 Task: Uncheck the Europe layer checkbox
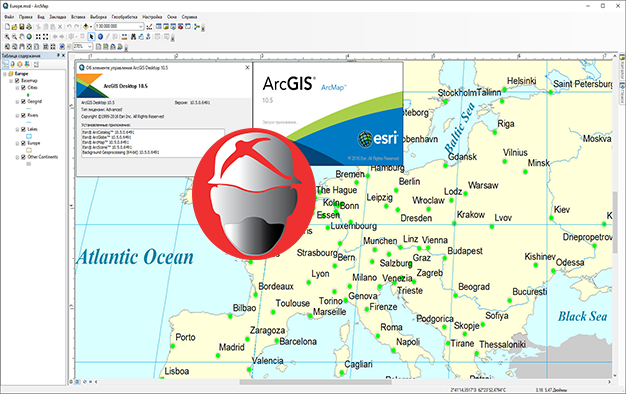click(x=24, y=143)
